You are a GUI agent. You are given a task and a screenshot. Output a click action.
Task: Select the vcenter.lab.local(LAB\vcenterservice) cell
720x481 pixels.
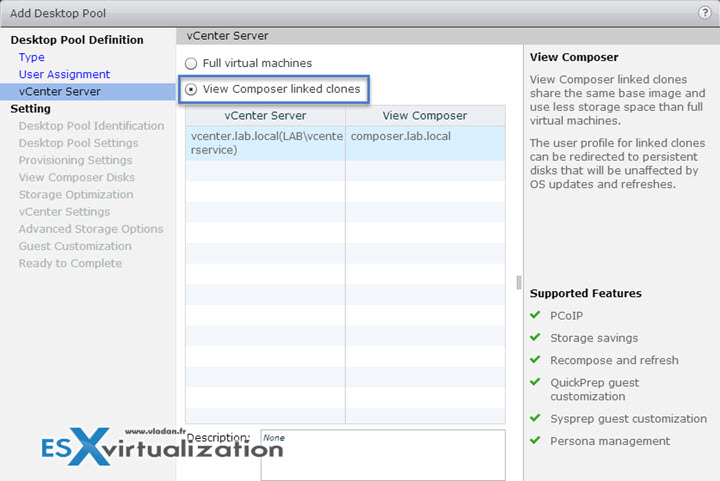265,143
